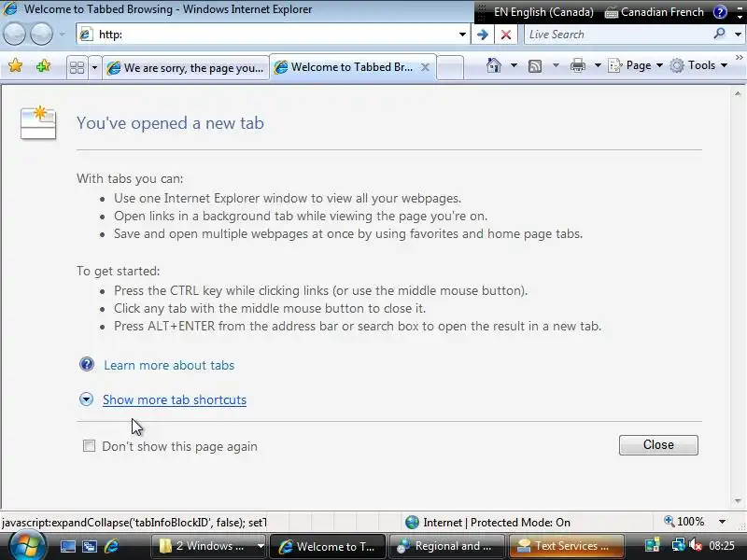
Task: Open the Windows Start menu
Action: coord(27,546)
